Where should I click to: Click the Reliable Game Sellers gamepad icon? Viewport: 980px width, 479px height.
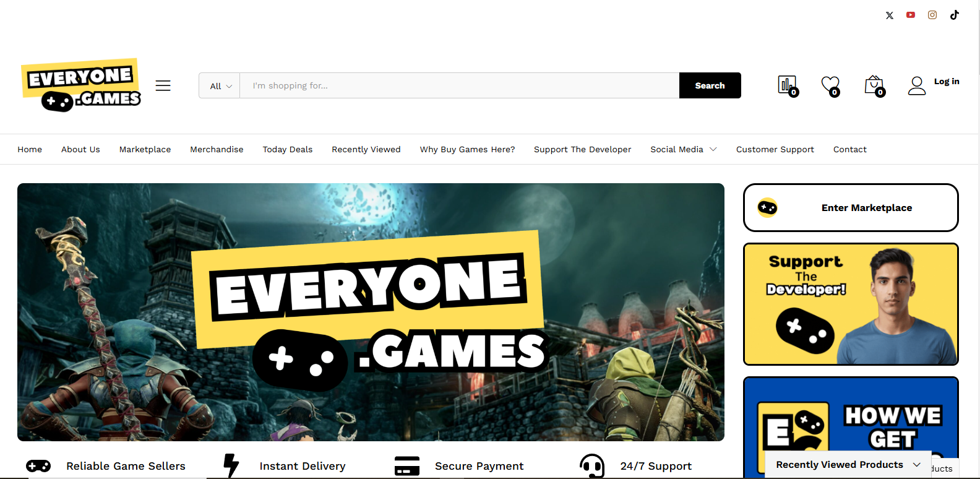pos(38,466)
